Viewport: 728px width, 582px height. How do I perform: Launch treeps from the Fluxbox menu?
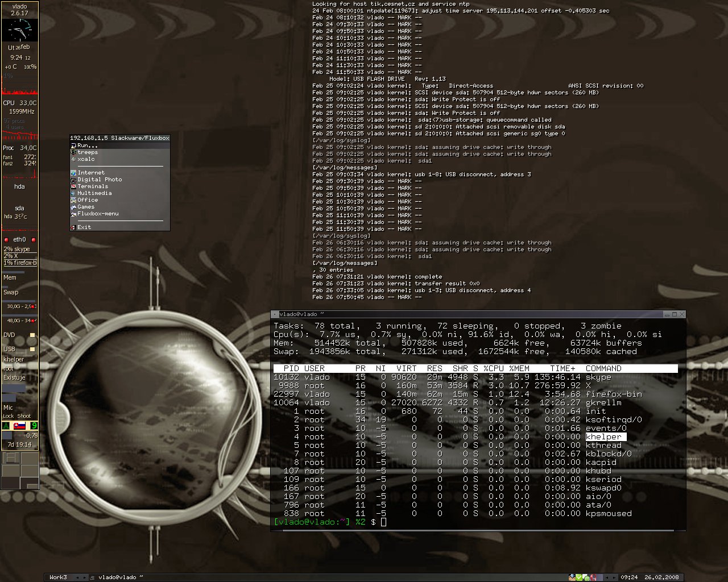tap(119, 152)
